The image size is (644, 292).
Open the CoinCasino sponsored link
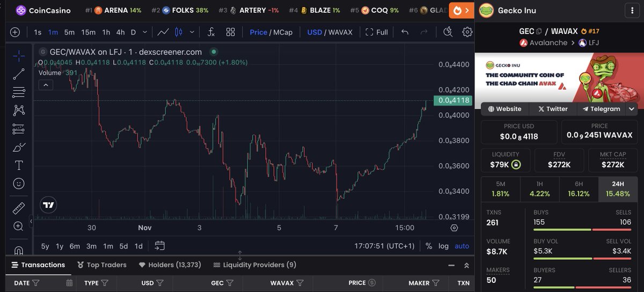coord(43,10)
